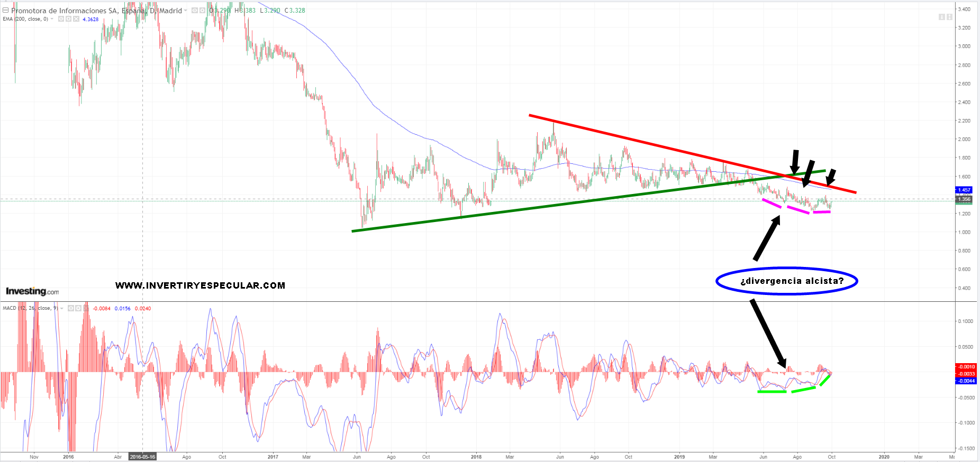Click maximize pane double-arrow icon
980x462 pixels.
[x=949, y=17]
